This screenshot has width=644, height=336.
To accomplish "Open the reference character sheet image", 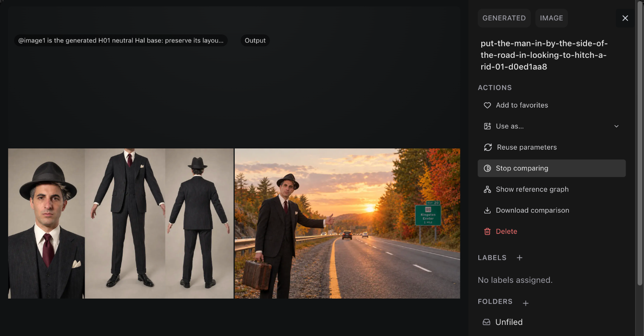I will pos(121,223).
